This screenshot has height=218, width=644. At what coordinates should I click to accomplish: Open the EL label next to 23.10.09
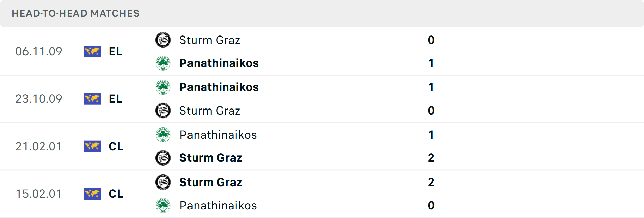[x=115, y=99]
